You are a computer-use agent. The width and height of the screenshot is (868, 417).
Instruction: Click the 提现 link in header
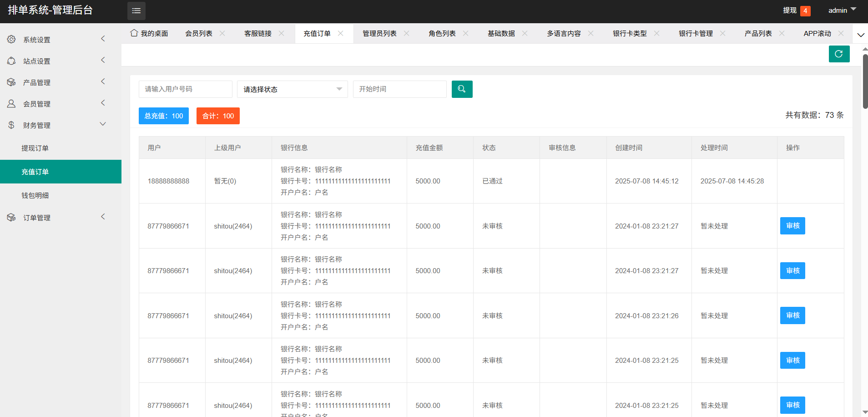coord(790,10)
